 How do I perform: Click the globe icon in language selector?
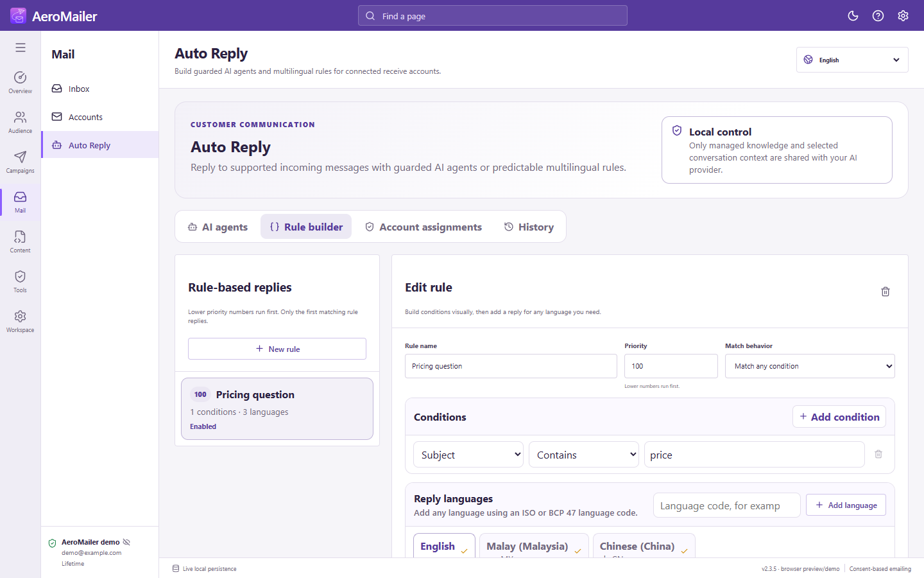tap(809, 60)
